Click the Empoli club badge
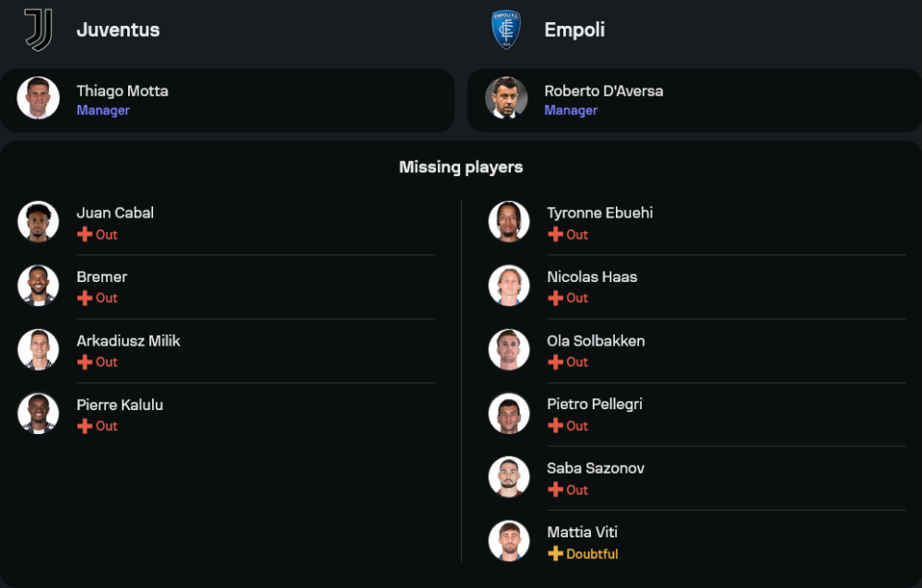This screenshot has height=588, width=922. (x=506, y=29)
